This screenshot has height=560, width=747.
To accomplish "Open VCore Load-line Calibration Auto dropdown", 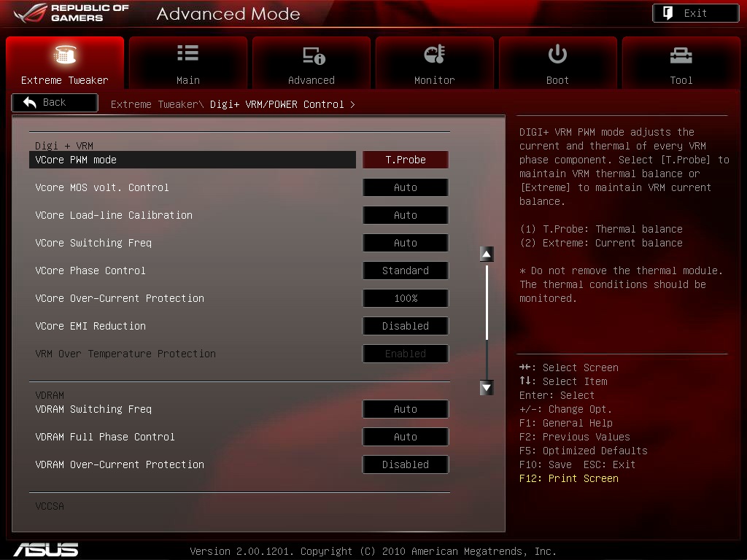I will pos(406,215).
